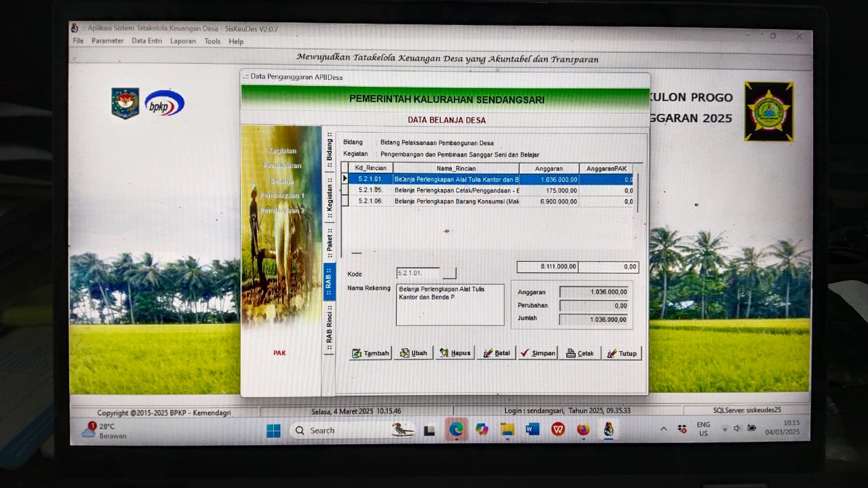
Task: Open Copilot from the taskbar
Action: 481,430
